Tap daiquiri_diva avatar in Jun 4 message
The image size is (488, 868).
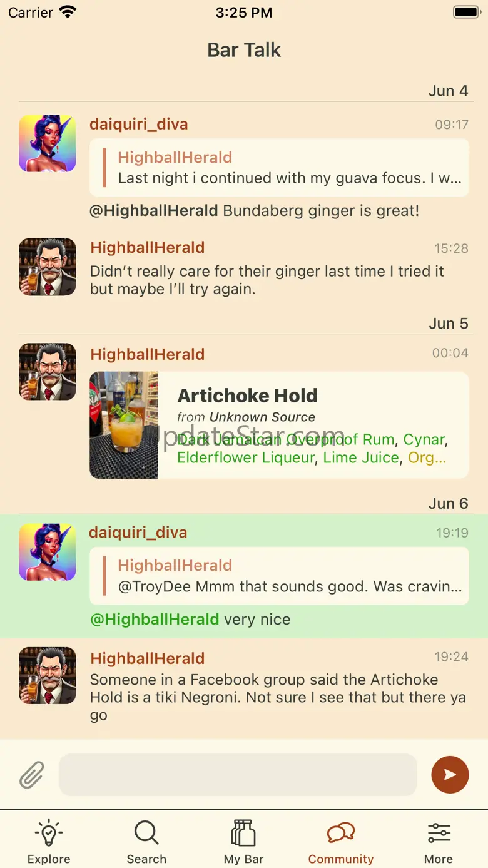coord(48,143)
